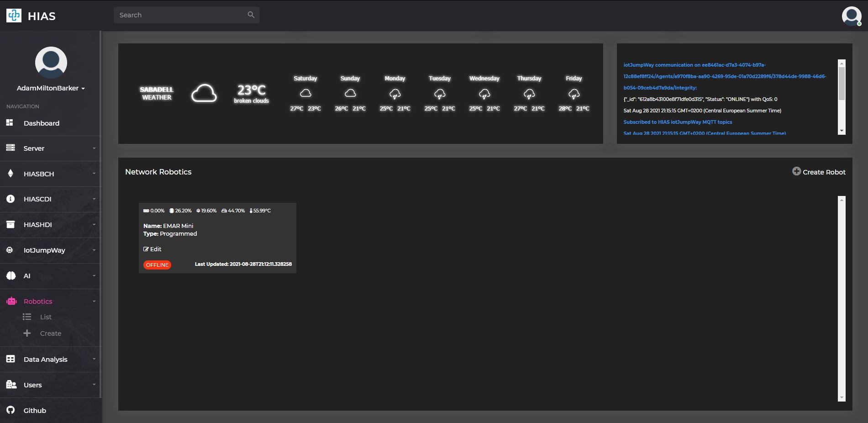Click the HIAS logo icon
Viewport: 868px width, 423px height.
14,16
